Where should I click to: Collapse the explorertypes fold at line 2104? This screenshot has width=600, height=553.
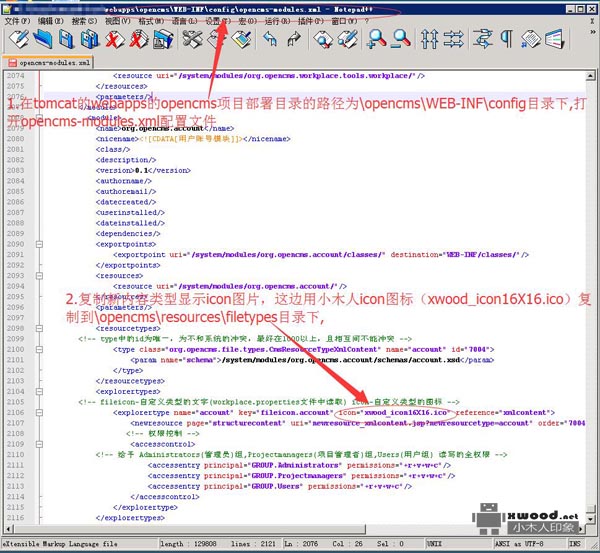[x=39, y=392]
